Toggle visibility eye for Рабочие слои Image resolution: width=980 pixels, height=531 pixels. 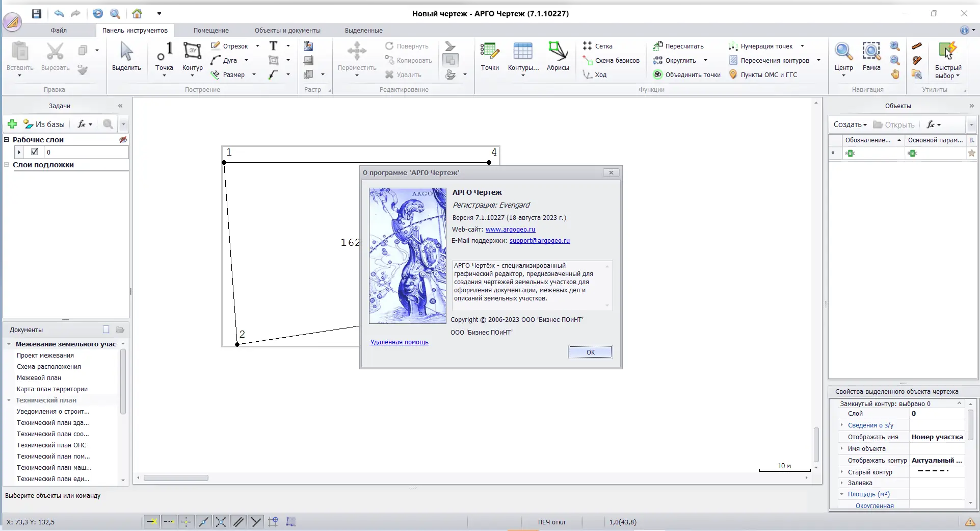tap(123, 140)
